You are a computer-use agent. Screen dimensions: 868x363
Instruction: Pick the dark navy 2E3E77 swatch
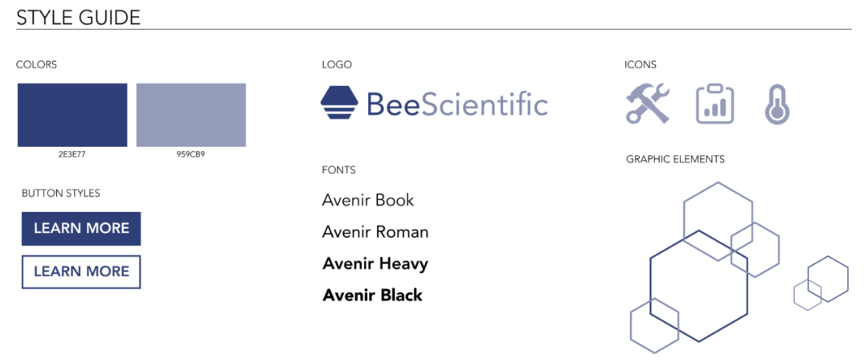pyautogui.click(x=72, y=115)
